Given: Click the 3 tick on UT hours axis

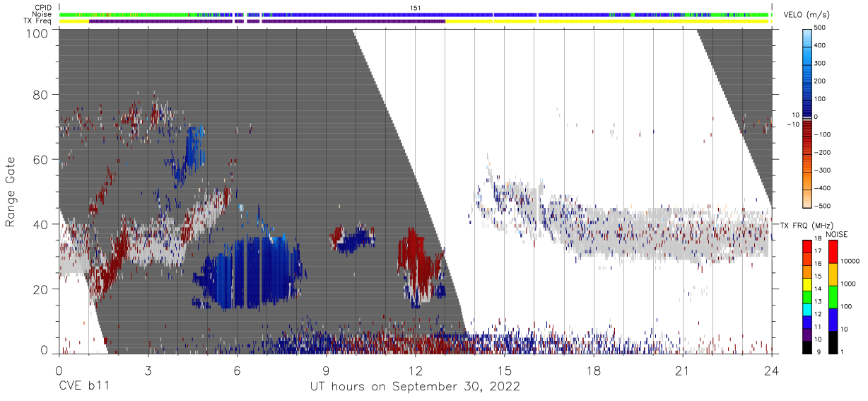Looking at the screenshot, I should [x=148, y=371].
